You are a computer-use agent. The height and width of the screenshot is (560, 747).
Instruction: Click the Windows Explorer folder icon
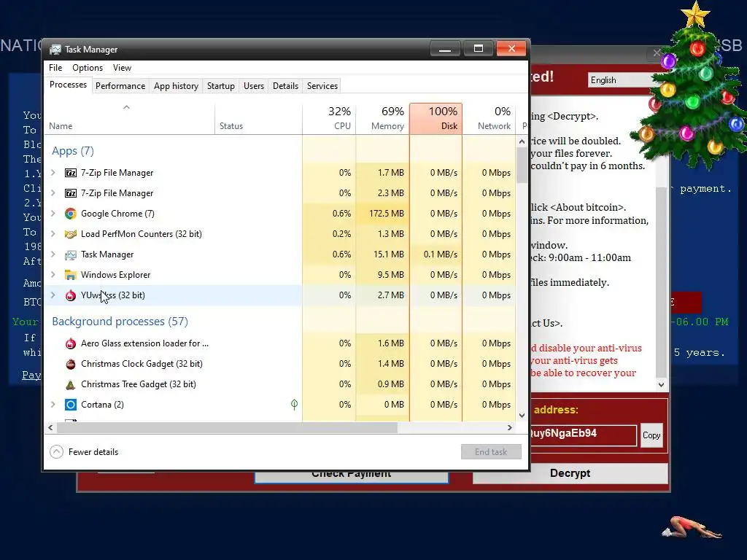click(71, 275)
